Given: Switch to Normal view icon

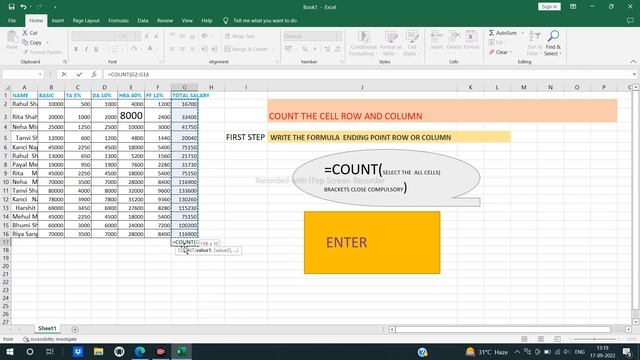Looking at the screenshot, I should pyautogui.click(x=524, y=339).
